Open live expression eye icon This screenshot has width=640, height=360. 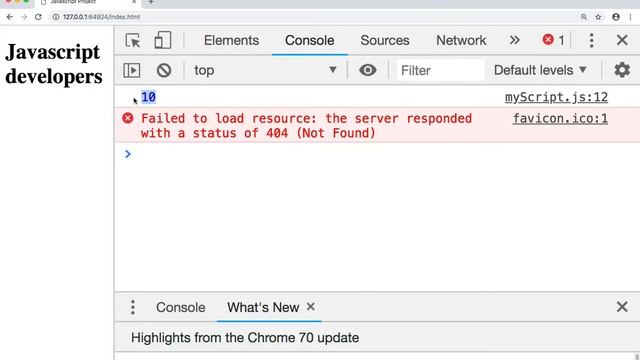[367, 70]
